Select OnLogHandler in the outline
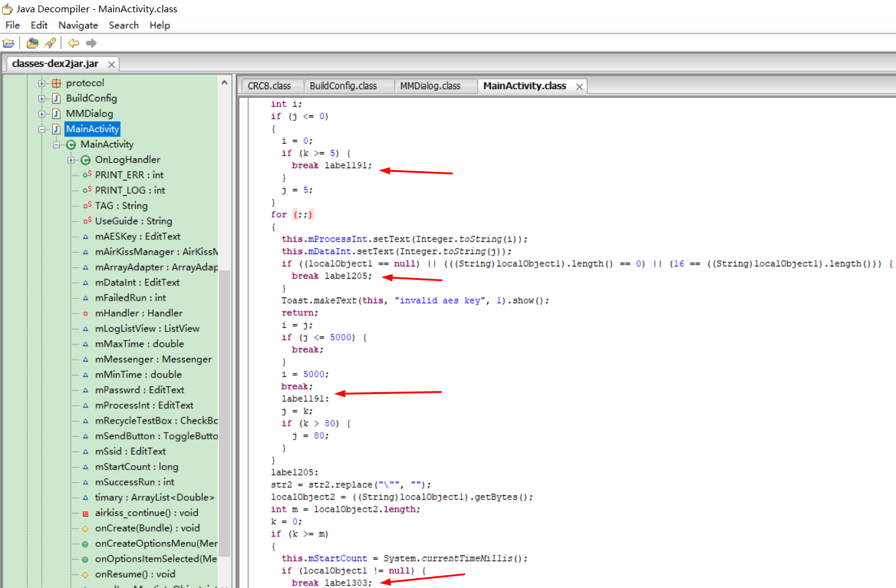Viewport: 896px width, 588px height. (128, 160)
